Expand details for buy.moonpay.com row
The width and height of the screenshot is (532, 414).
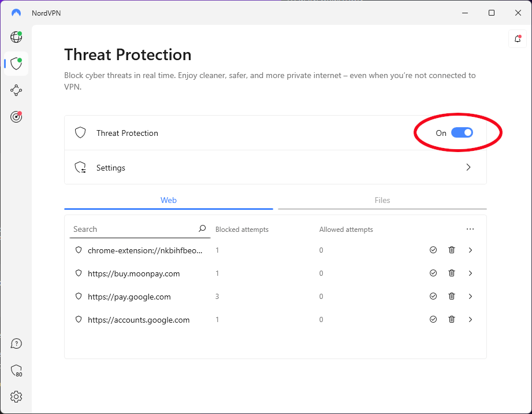tap(470, 273)
